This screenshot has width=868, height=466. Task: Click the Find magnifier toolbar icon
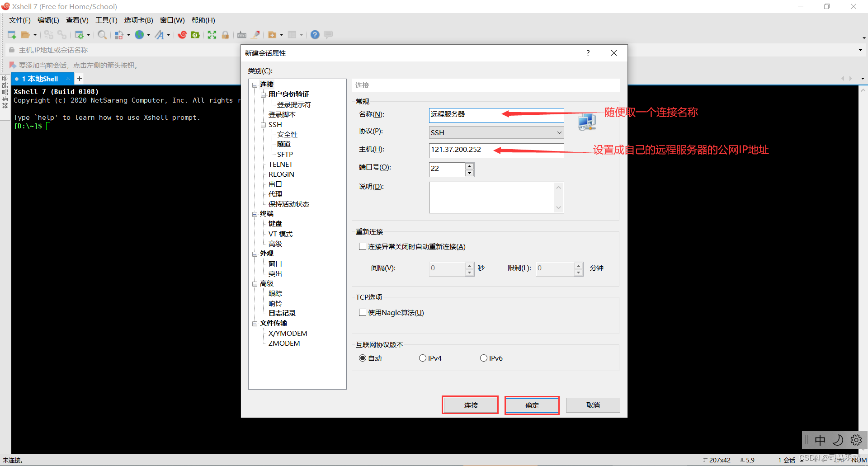coord(102,35)
